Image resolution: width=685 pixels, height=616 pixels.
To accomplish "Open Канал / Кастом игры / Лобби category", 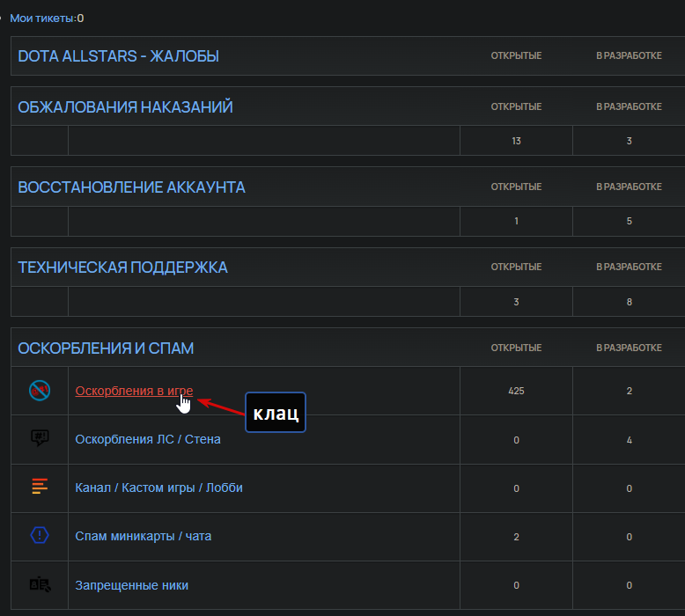I will 159,488.
